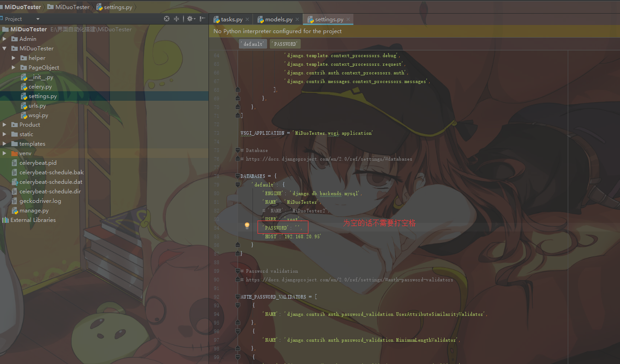Click the fold end marker at line 71
This screenshot has width=620, height=364.
click(x=238, y=116)
